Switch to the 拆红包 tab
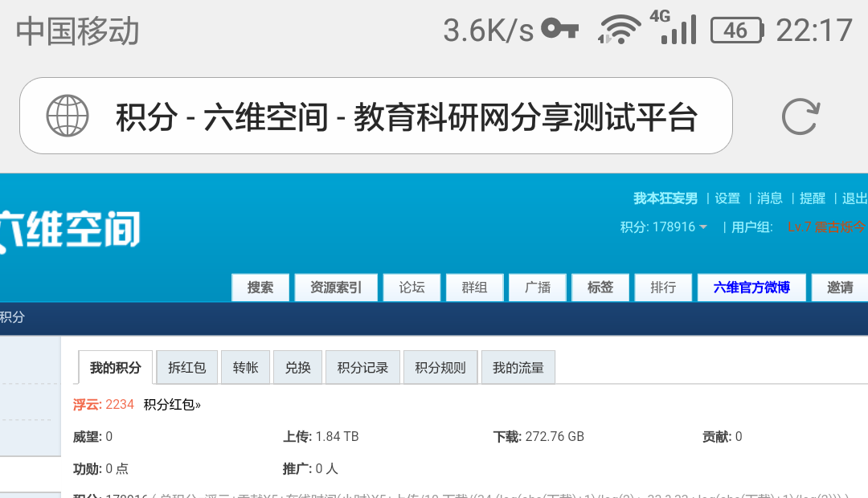This screenshot has height=498, width=868. click(x=187, y=367)
